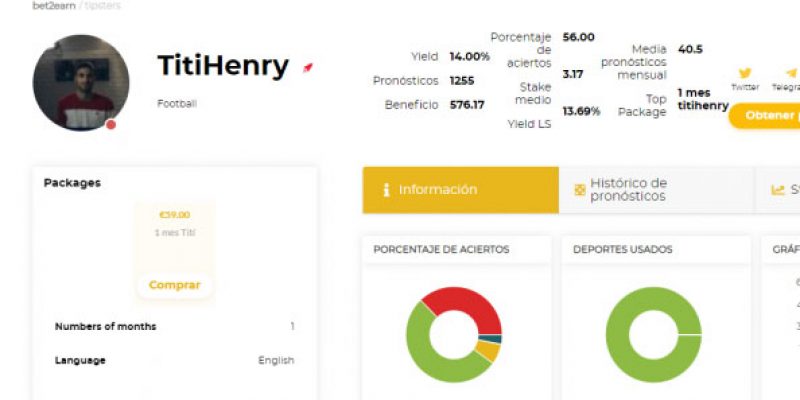800x400 pixels.
Task: Click the red status dot on avatar
Action: (111, 125)
